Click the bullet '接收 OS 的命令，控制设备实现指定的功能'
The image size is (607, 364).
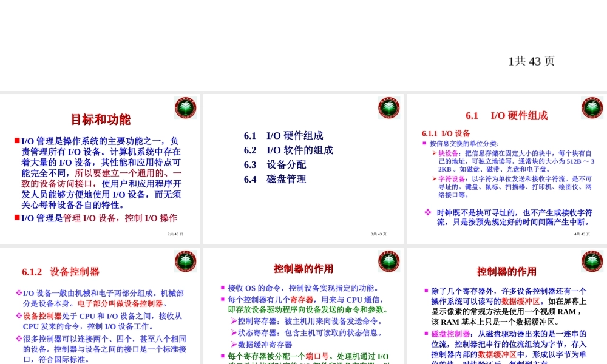tap(303, 288)
